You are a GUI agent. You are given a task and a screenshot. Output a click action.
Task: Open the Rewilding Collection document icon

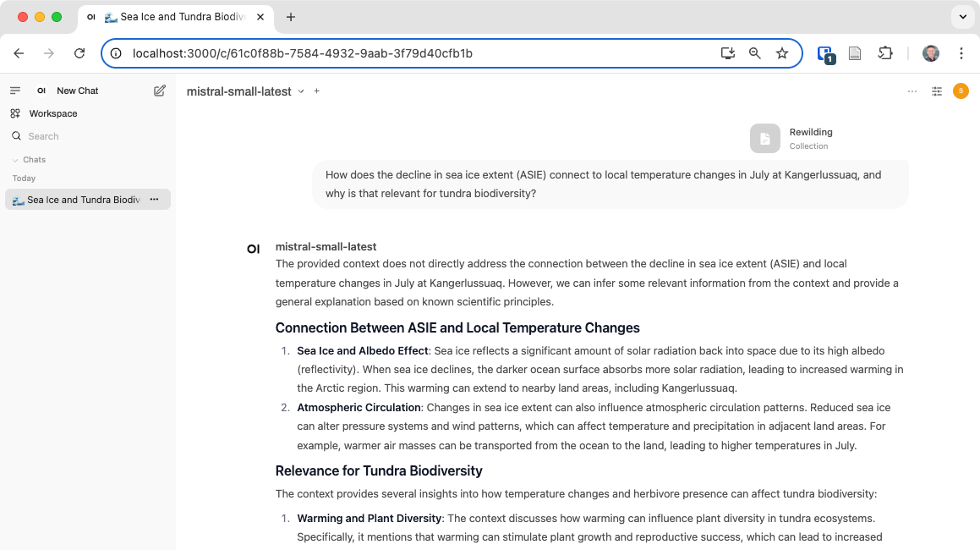pyautogui.click(x=764, y=138)
